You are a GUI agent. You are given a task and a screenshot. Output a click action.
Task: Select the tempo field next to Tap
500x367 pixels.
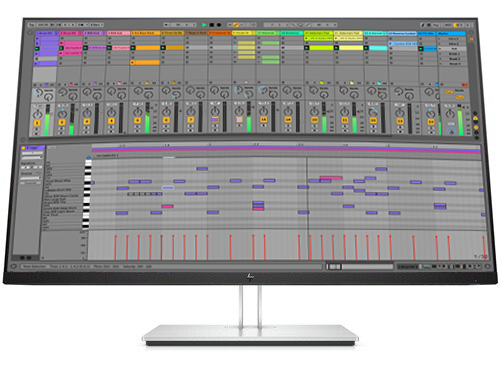point(42,25)
